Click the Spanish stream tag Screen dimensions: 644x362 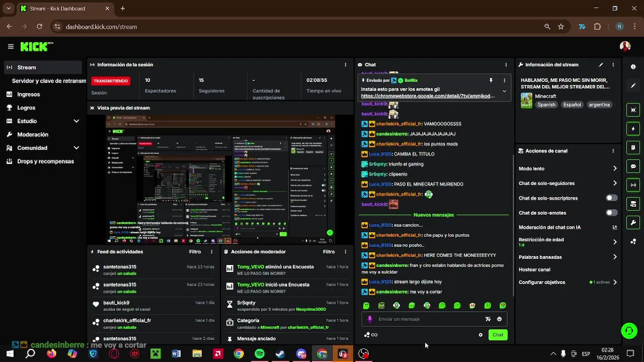click(x=546, y=105)
